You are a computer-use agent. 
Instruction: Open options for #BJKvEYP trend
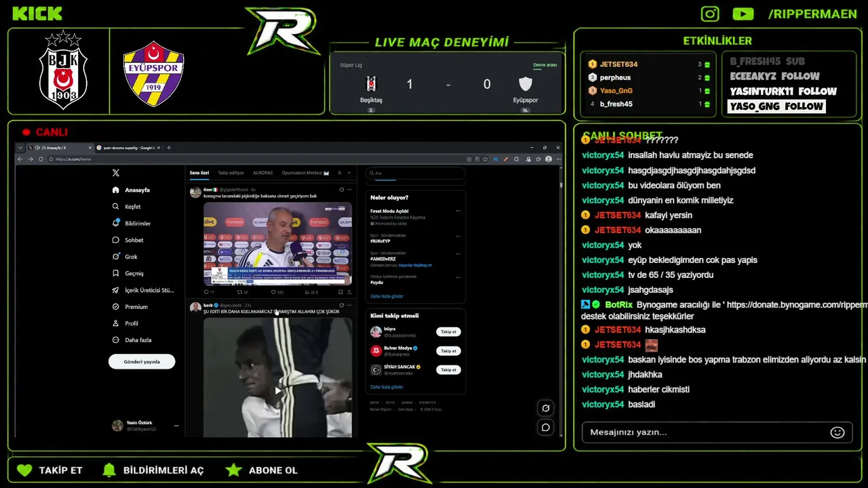458,235
